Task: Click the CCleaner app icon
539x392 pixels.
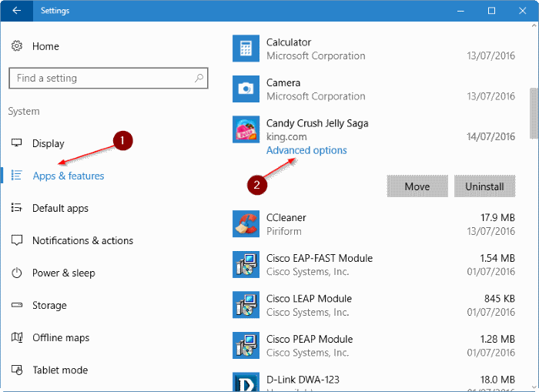Action: 246,224
